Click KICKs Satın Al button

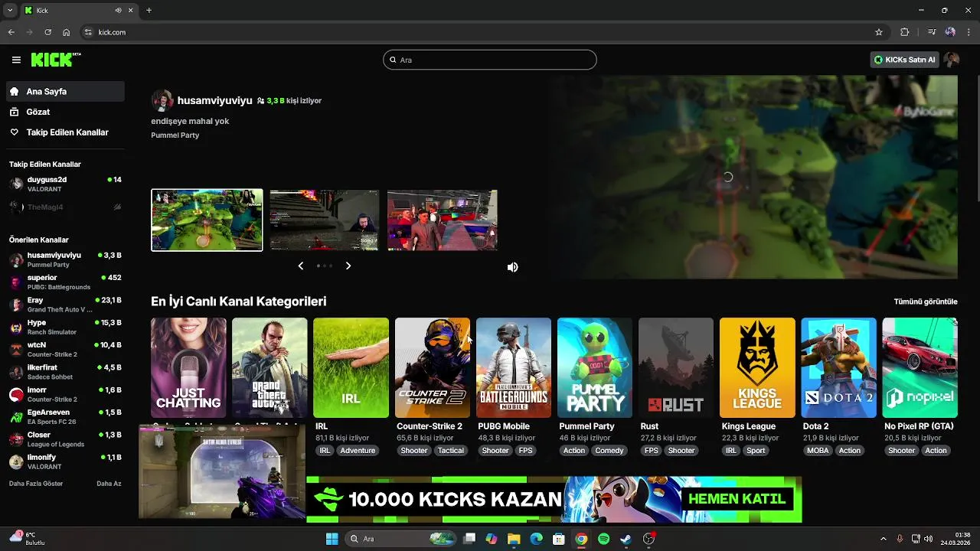point(904,60)
